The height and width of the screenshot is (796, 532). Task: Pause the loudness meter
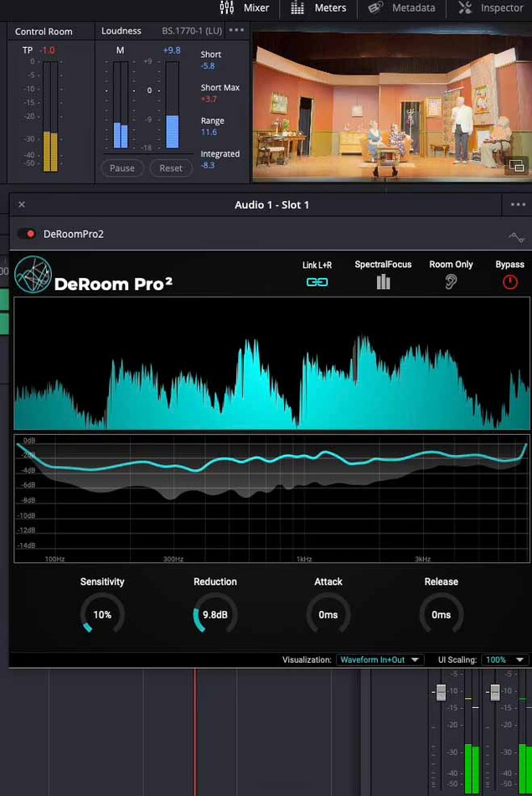point(122,168)
